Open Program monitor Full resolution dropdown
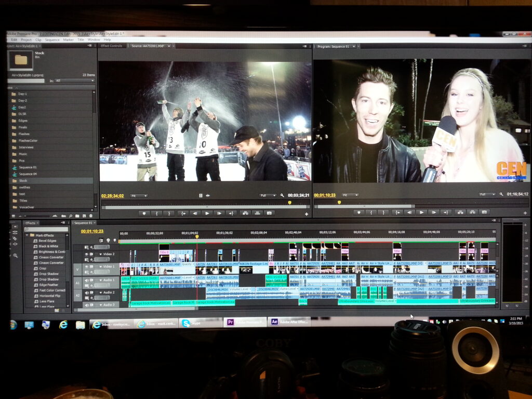532x399 pixels. pos(487,194)
